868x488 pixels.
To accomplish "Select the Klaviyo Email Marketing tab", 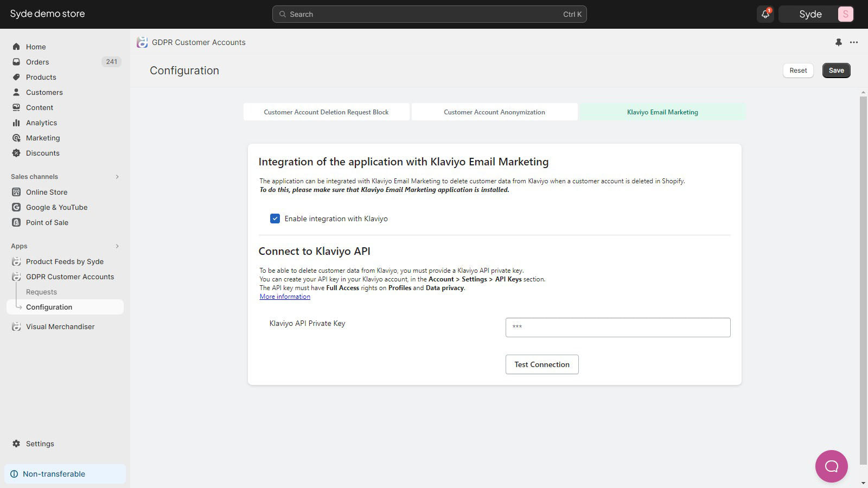I will pyautogui.click(x=662, y=112).
